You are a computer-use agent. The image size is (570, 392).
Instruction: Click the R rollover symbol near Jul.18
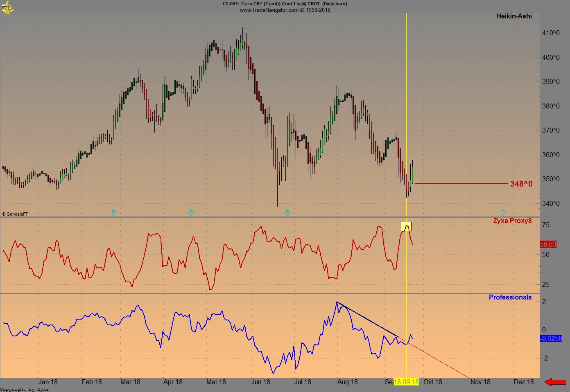[288, 212]
